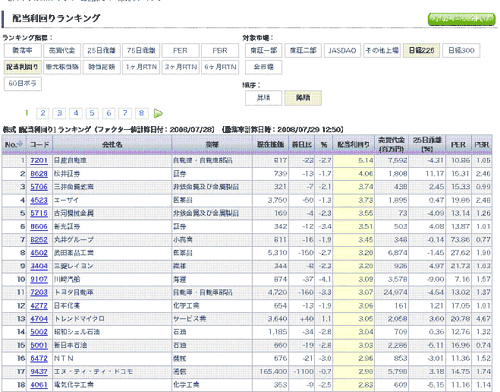The image size is (500, 392).
Task: Open stock code 7201 link
Action: click(39, 161)
